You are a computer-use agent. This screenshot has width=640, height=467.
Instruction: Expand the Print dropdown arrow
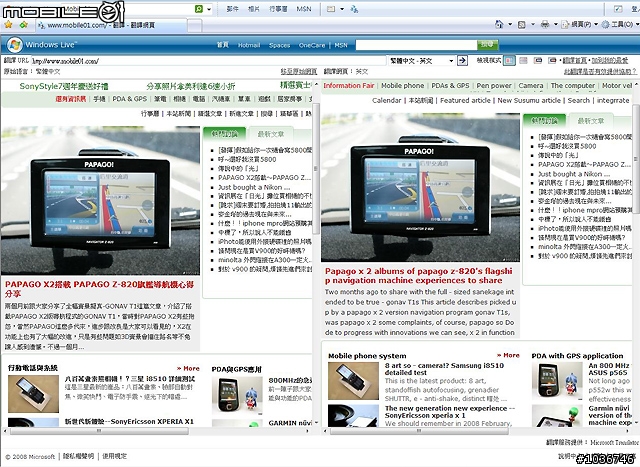click(556, 24)
